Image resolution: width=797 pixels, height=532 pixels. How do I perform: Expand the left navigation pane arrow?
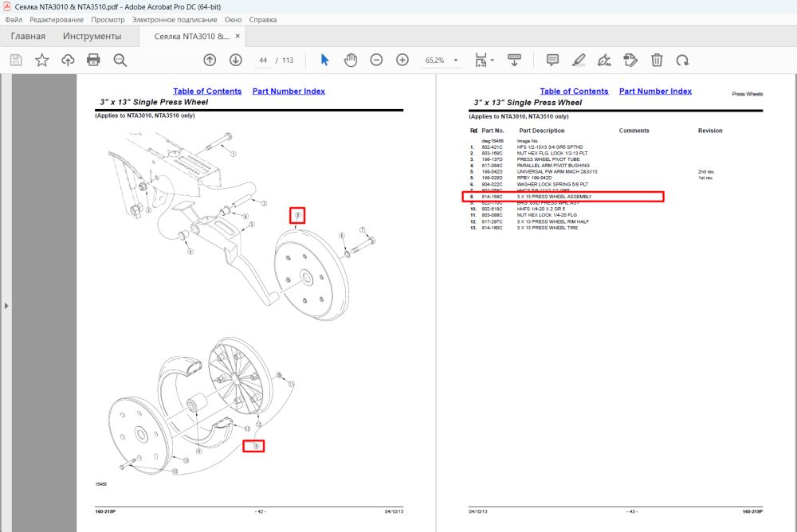[x=6, y=306]
